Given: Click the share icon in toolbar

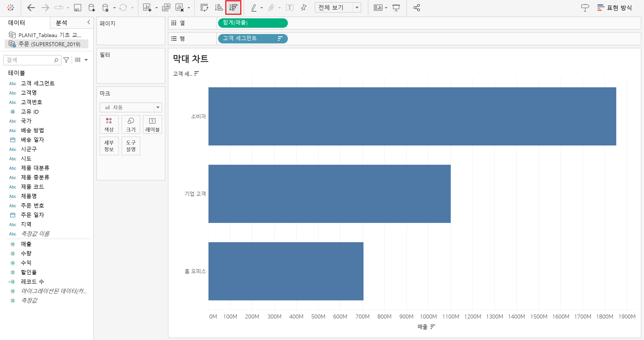Looking at the screenshot, I should (x=417, y=8).
